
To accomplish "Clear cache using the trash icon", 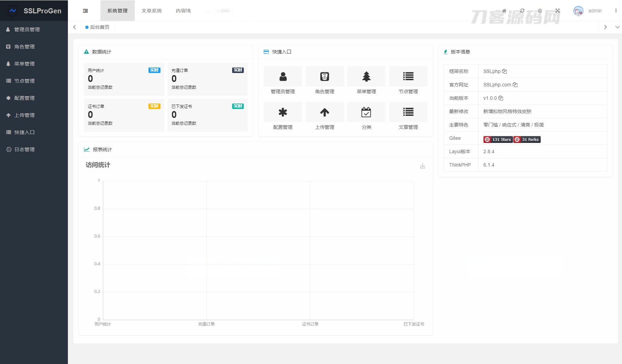I will (x=540, y=11).
